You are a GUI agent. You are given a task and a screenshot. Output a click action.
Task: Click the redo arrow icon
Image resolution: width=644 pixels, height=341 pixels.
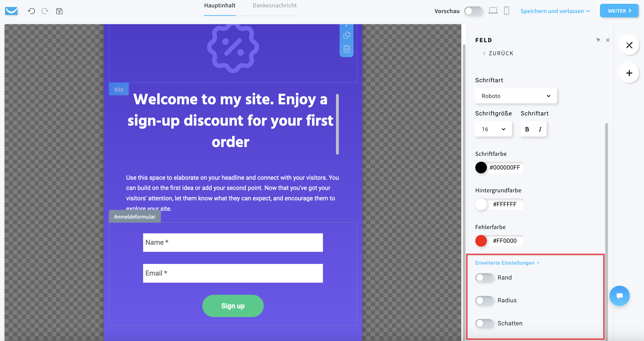click(45, 11)
